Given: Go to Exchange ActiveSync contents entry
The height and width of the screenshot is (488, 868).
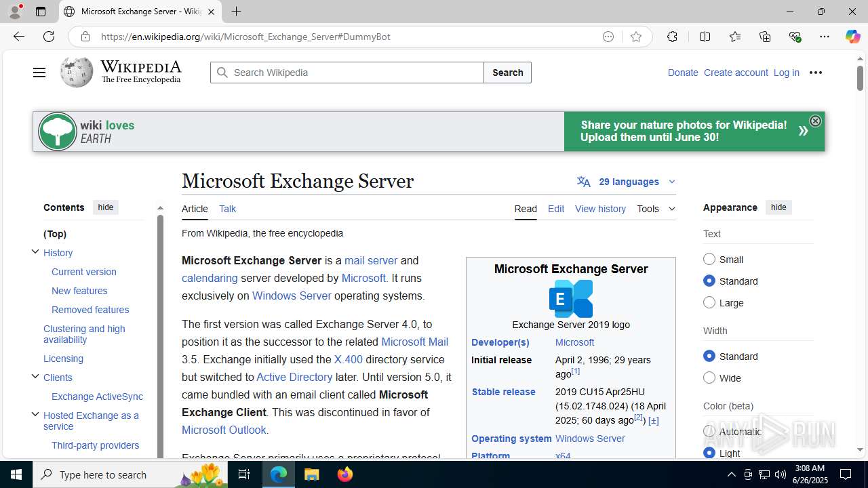Looking at the screenshot, I should coord(97,396).
